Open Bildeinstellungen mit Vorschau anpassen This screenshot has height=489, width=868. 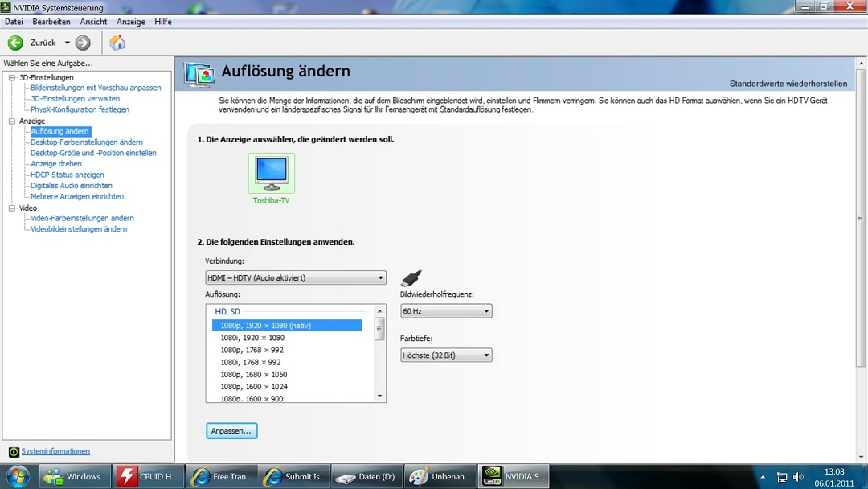[x=96, y=88]
